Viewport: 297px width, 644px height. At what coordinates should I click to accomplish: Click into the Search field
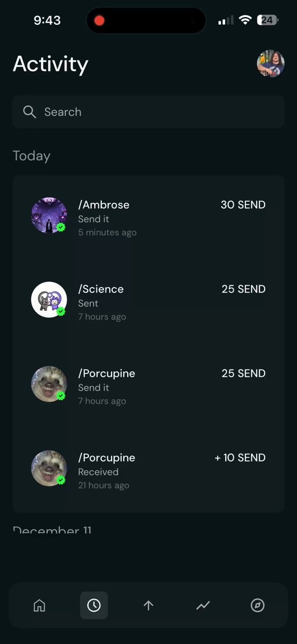pyautogui.click(x=148, y=112)
